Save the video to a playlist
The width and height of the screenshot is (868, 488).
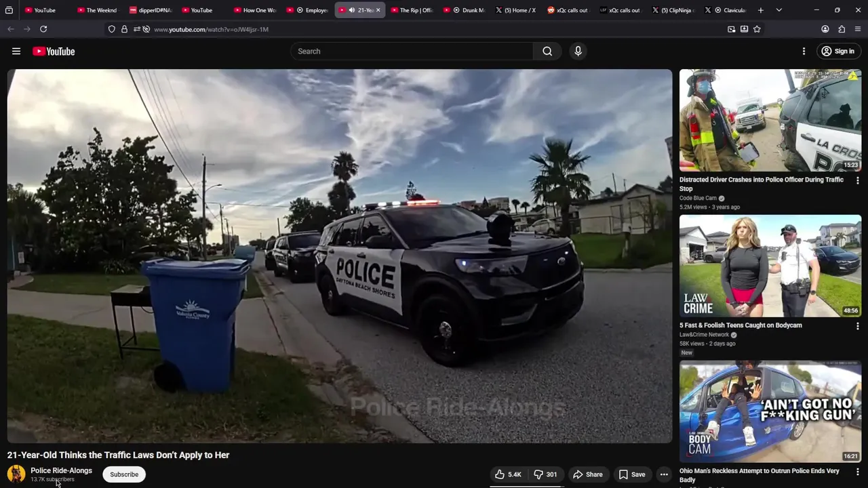(631, 474)
